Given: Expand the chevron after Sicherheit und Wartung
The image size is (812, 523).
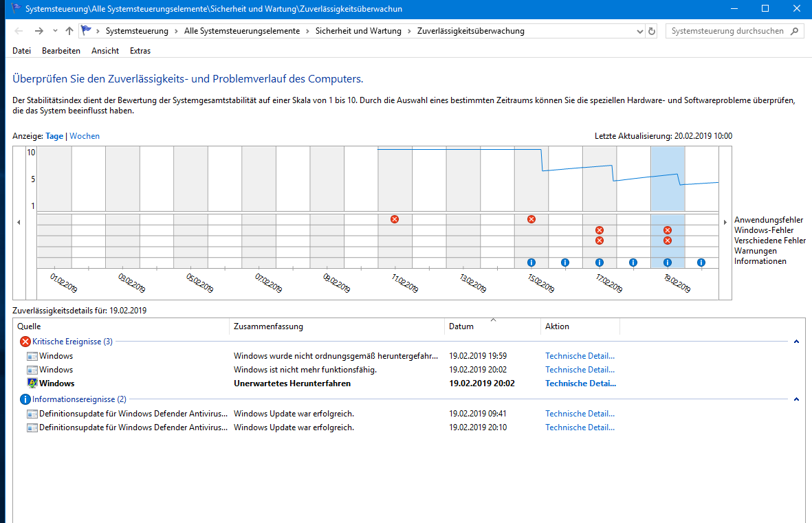Looking at the screenshot, I should pos(409,31).
